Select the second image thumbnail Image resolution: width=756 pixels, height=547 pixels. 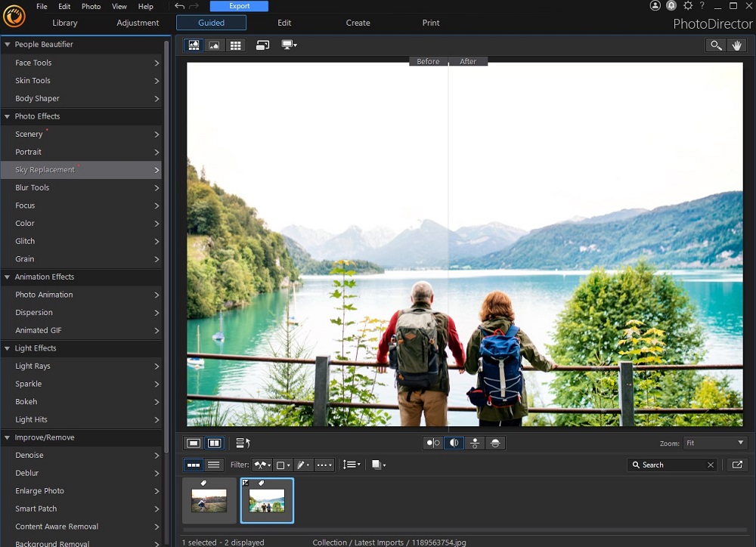pos(267,500)
